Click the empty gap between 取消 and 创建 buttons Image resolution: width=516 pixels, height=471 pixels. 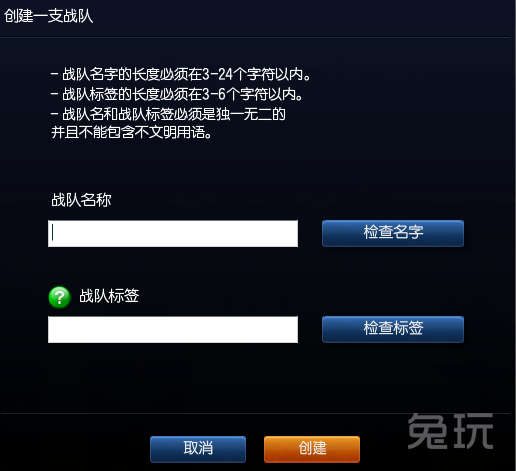pos(255,449)
